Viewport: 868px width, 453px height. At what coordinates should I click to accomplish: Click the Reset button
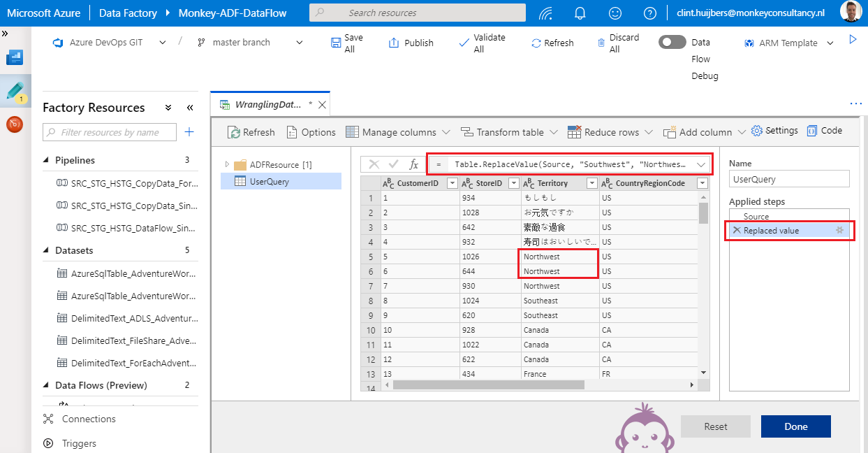point(716,426)
